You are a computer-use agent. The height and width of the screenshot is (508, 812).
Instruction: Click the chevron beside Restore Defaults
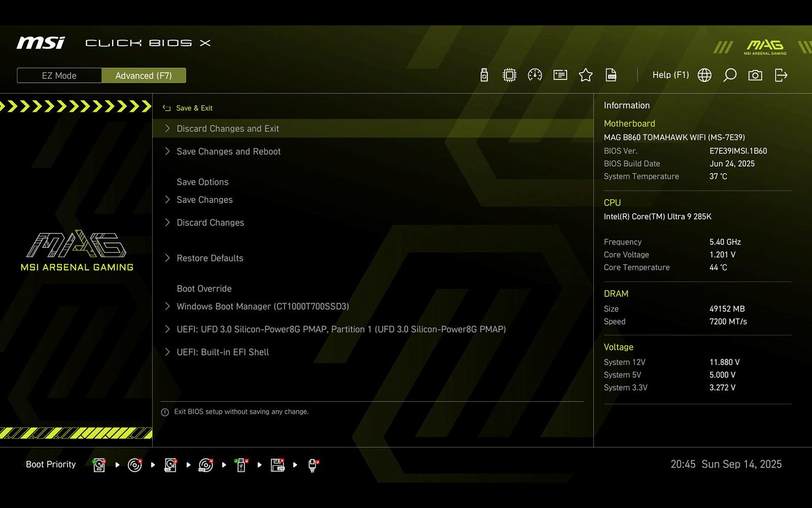[x=167, y=258]
